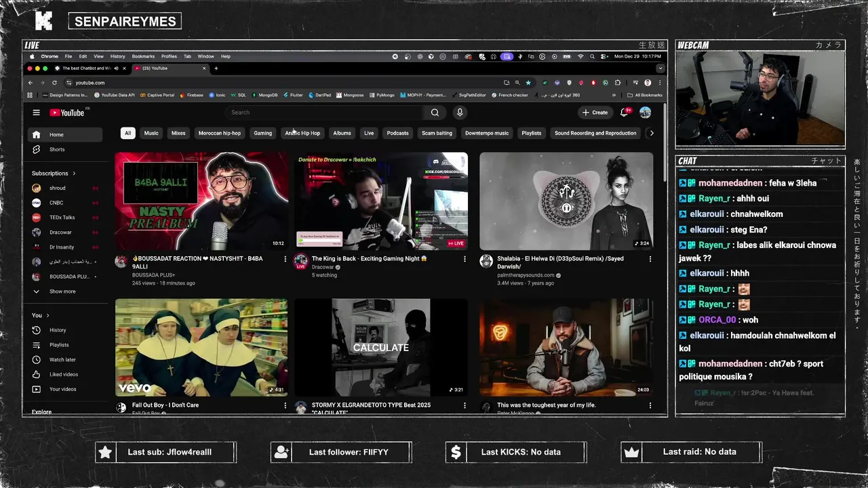
Task: Click palmtherapysounds.com channel name
Action: 526,275
